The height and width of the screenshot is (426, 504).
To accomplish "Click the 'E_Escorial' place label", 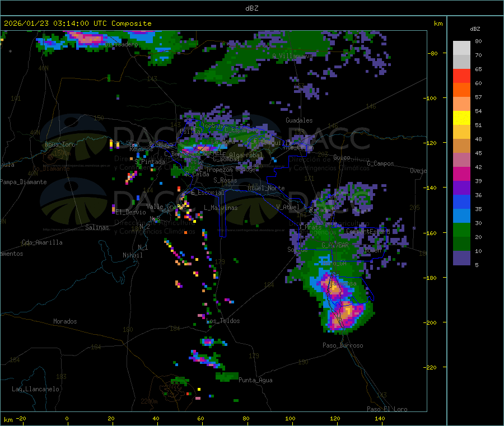I will [x=208, y=193].
